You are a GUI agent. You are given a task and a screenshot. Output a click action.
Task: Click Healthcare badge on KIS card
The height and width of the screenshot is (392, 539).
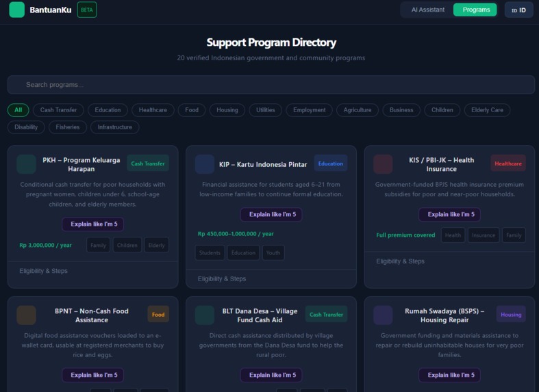pos(508,164)
